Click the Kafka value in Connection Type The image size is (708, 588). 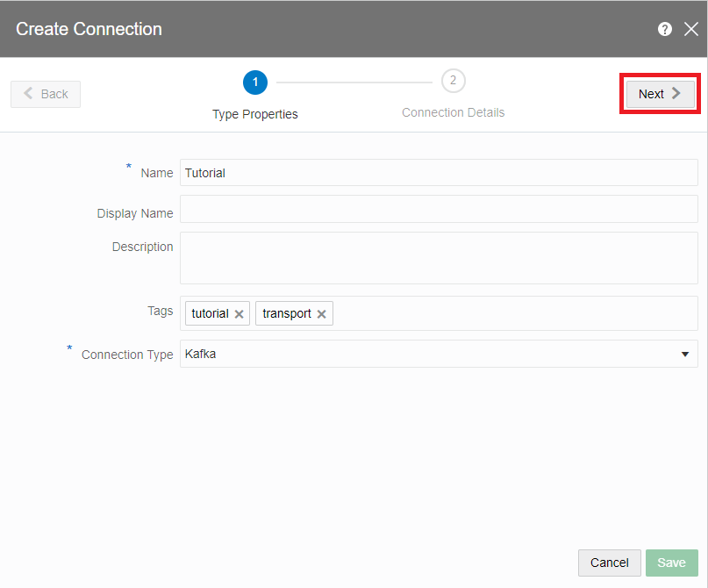(201, 354)
